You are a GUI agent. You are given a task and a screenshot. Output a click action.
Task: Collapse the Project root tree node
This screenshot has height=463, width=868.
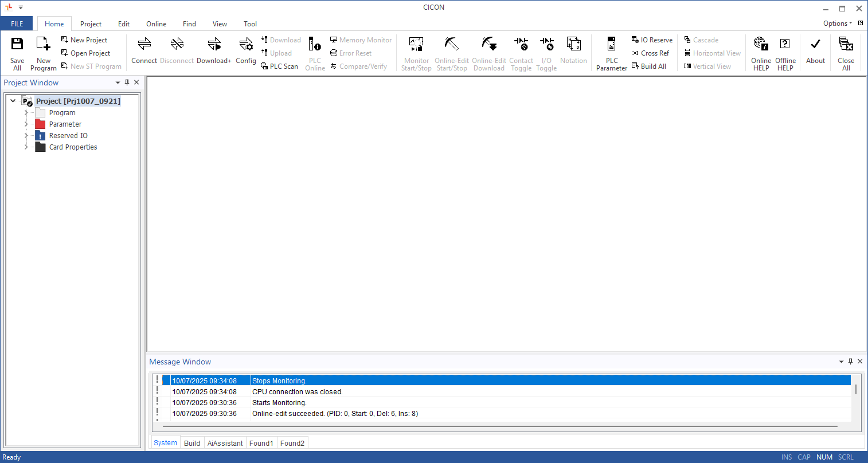click(13, 101)
